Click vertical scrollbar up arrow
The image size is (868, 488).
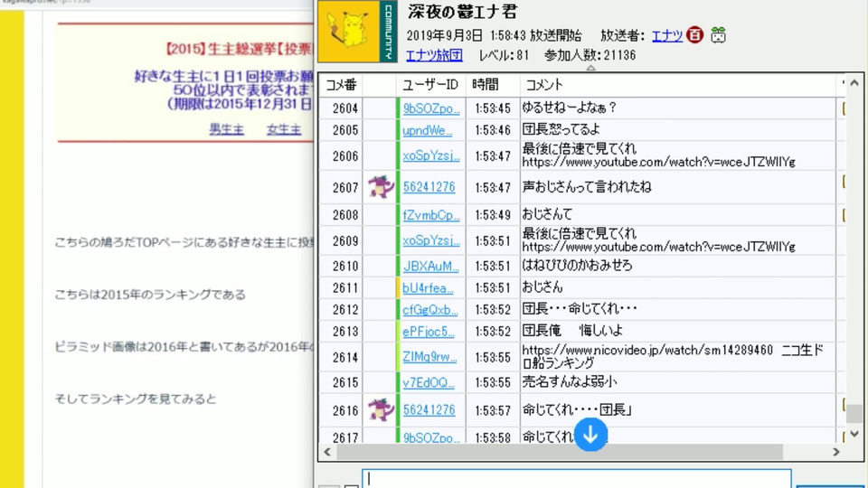tap(854, 83)
